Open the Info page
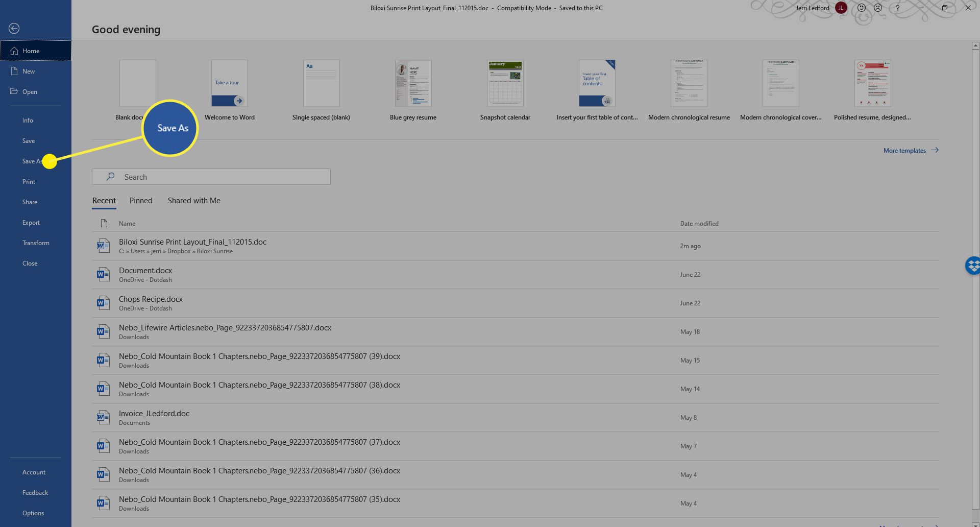Image resolution: width=980 pixels, height=527 pixels. (36, 121)
